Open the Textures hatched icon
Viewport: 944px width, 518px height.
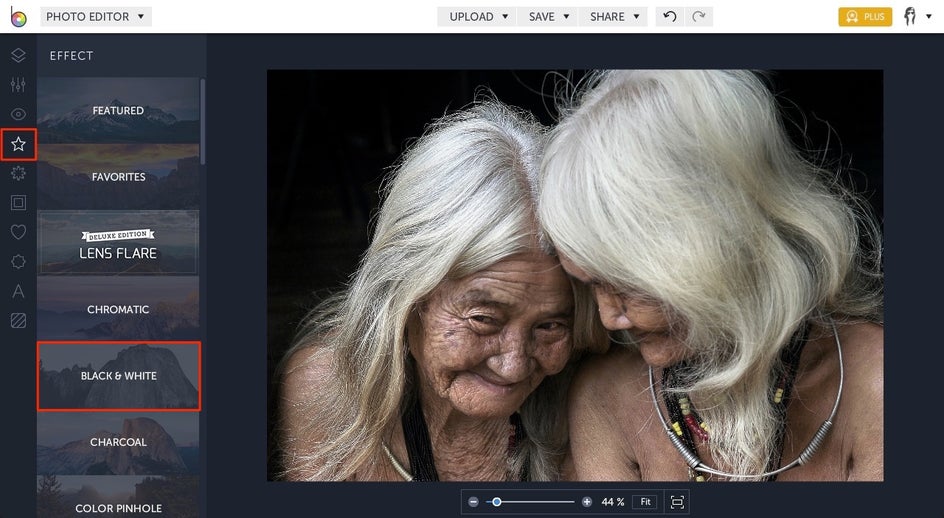tap(18, 320)
